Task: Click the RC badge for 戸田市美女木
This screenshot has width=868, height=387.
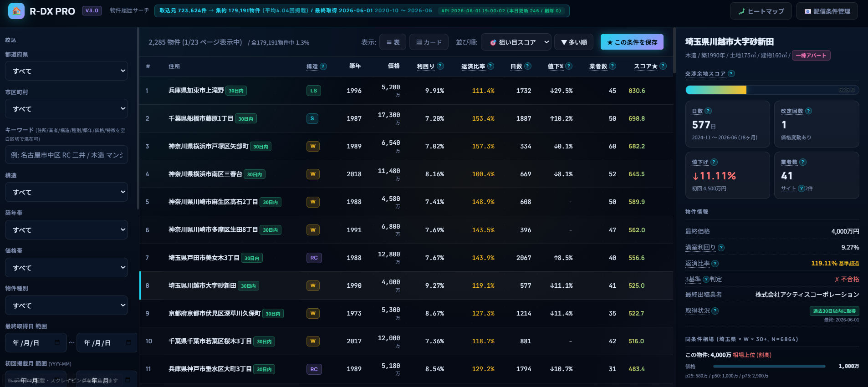Action: pos(314,258)
